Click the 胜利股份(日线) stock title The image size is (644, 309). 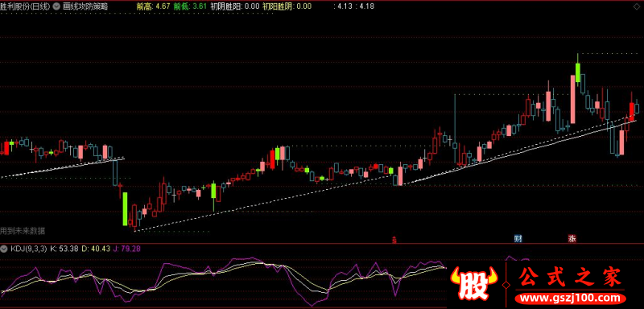pos(26,7)
